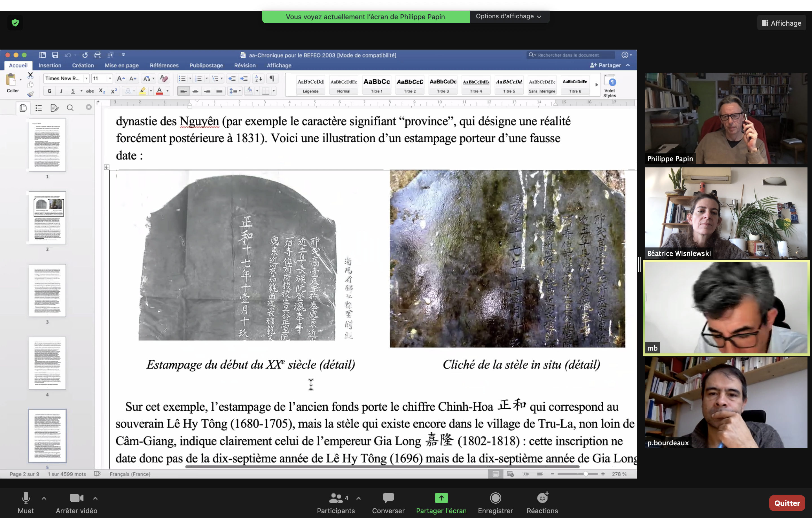Viewport: 812px width, 518px height.
Task: Mute the microphone with Muet
Action: [x=26, y=498]
